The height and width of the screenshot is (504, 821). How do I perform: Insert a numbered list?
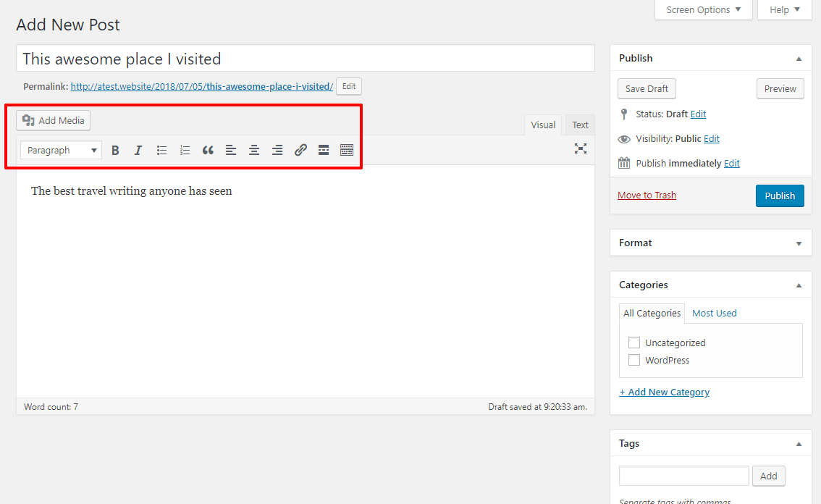pos(185,151)
